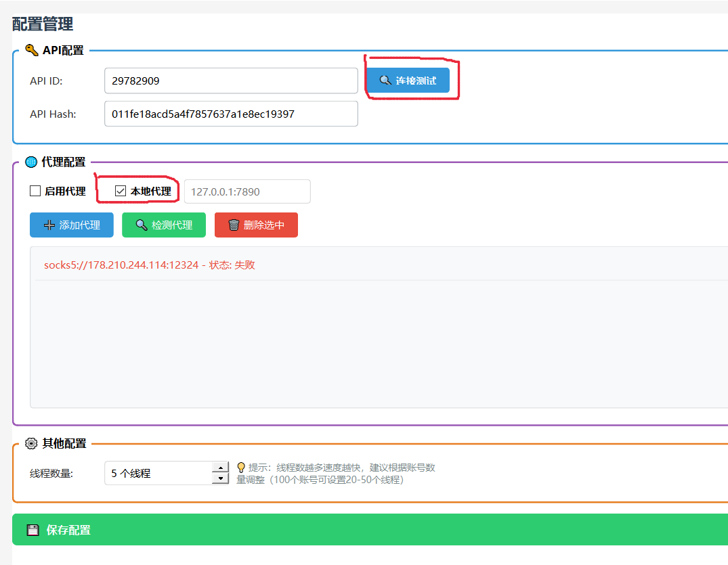Viewport: 728px width, 565px height.
Task: Click the up arrow to increase thread count
Action: coord(220,468)
